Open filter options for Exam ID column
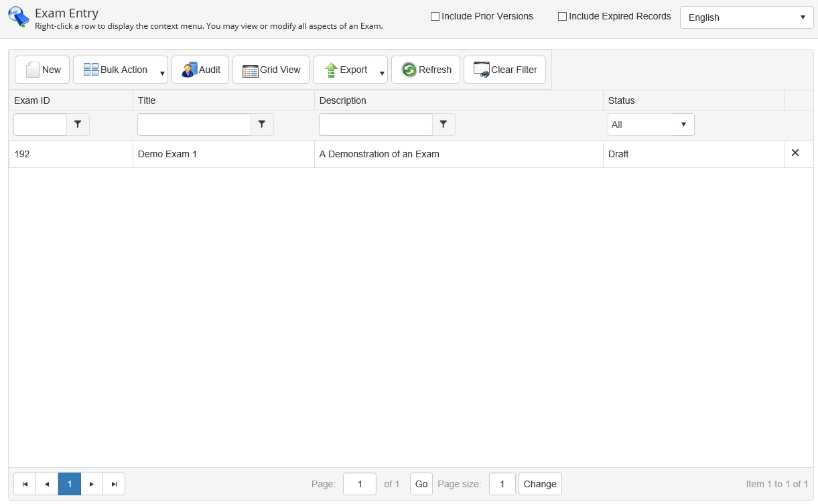 [x=78, y=124]
